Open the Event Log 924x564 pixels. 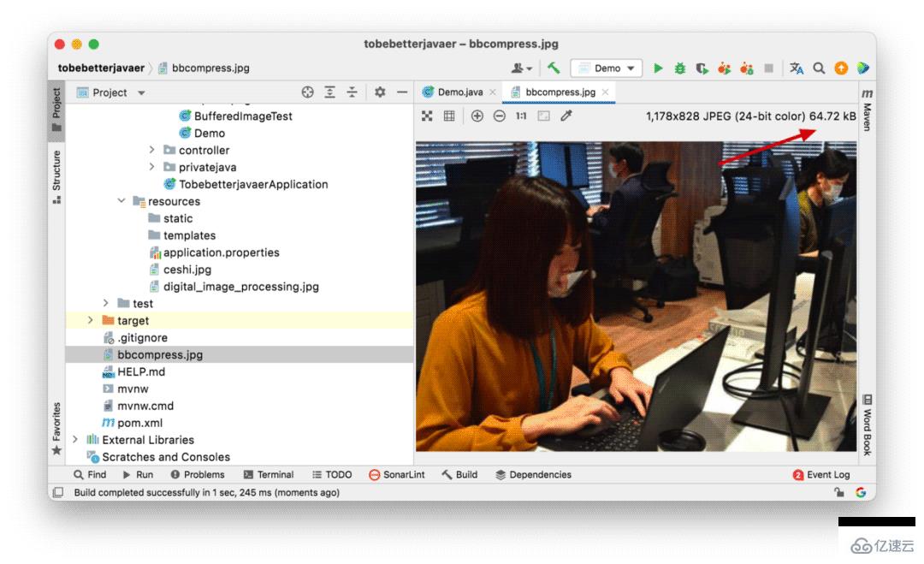click(x=820, y=474)
